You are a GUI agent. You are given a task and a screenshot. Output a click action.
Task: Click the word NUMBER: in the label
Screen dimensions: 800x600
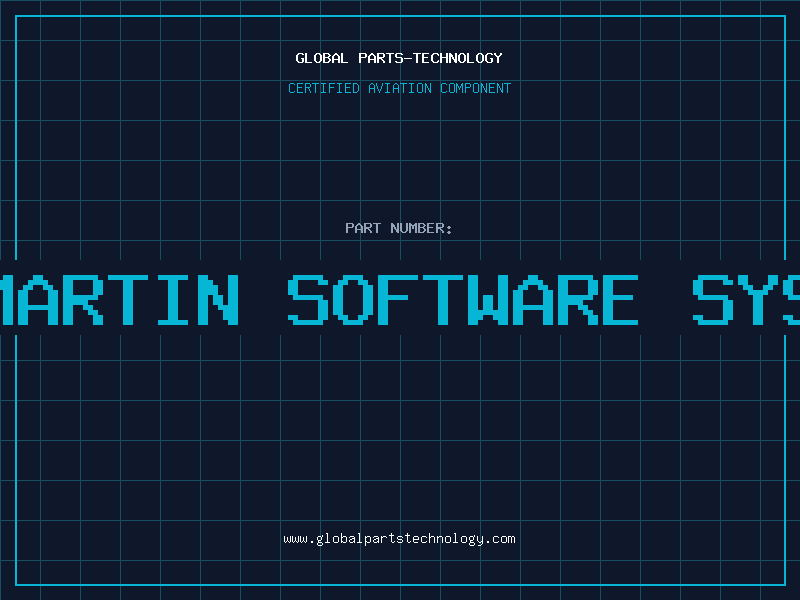(421, 228)
